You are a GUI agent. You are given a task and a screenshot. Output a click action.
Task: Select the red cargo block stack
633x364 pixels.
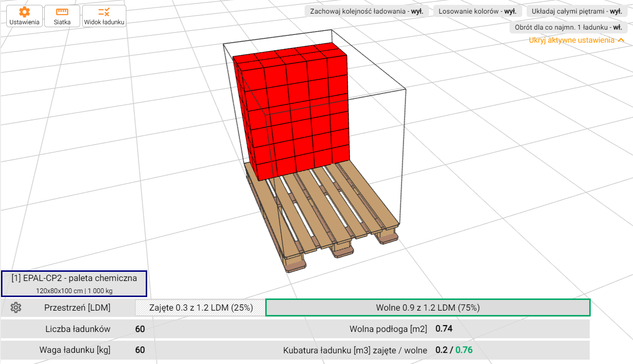point(291,112)
